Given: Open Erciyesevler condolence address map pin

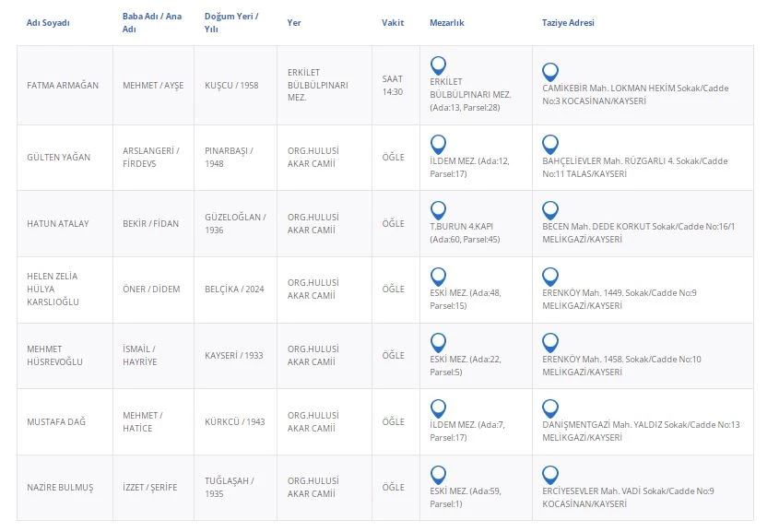Looking at the screenshot, I should pos(550,476).
